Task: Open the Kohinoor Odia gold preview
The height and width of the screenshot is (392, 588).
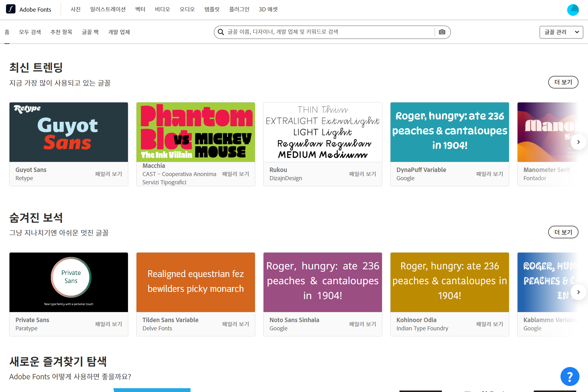Action: (450, 282)
